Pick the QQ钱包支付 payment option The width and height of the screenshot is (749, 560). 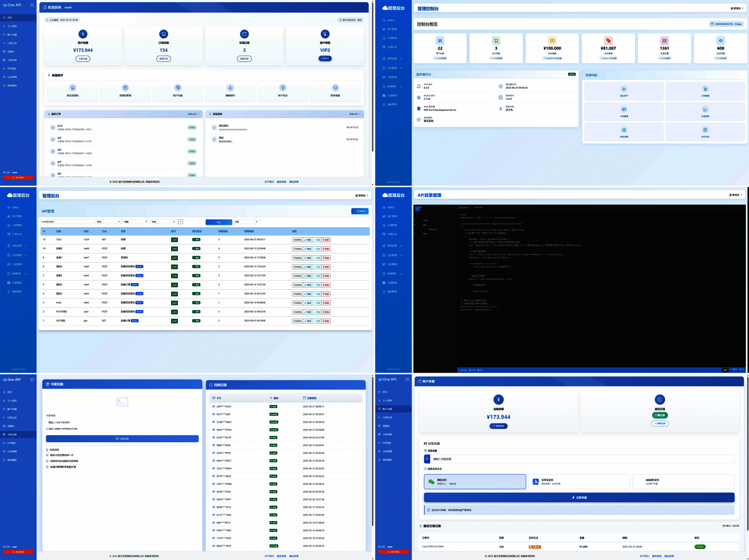click(x=683, y=482)
